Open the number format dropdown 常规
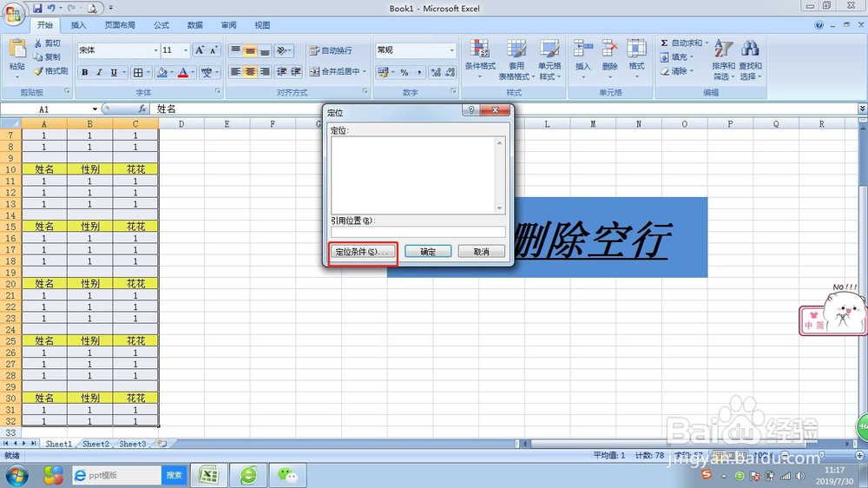This screenshot has height=488, width=868. pos(451,50)
